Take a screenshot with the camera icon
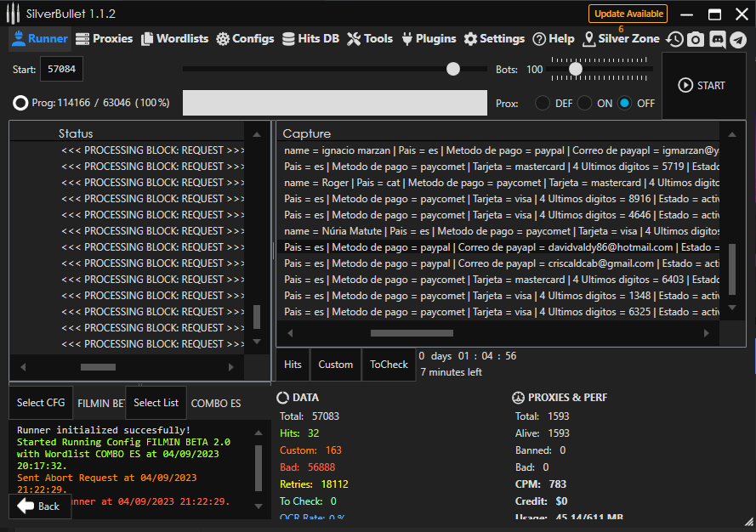 click(x=696, y=39)
